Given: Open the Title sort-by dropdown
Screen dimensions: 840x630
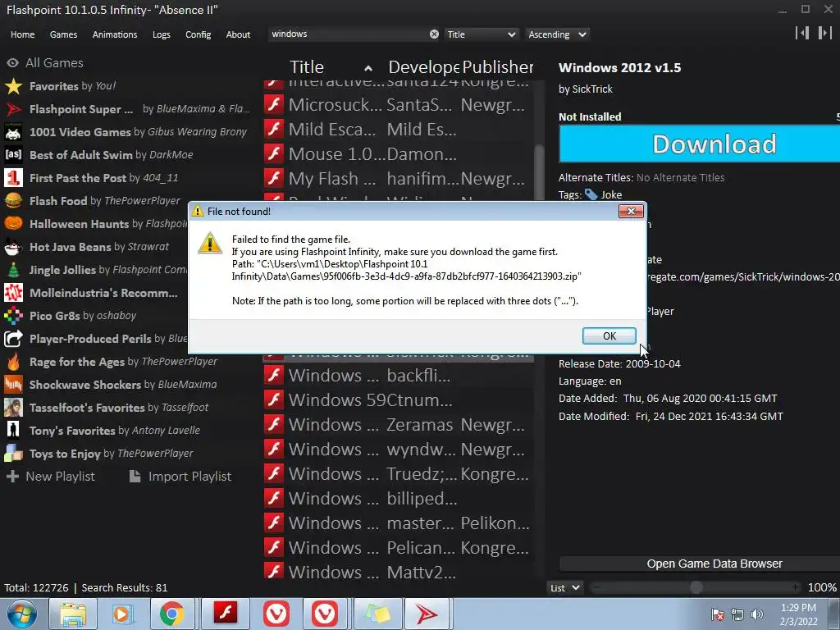Looking at the screenshot, I should coord(481,34).
